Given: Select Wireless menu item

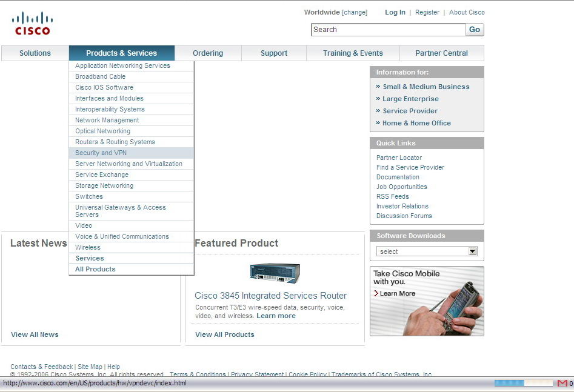Looking at the screenshot, I should tap(132, 247).
